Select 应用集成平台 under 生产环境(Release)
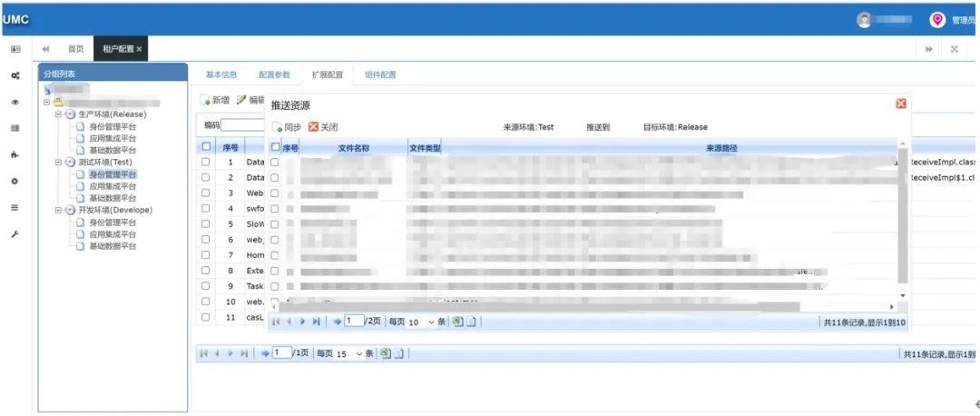 (113, 139)
